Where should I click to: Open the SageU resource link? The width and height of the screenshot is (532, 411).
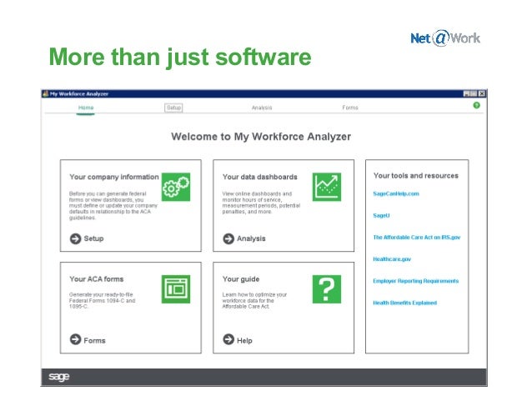tap(381, 215)
